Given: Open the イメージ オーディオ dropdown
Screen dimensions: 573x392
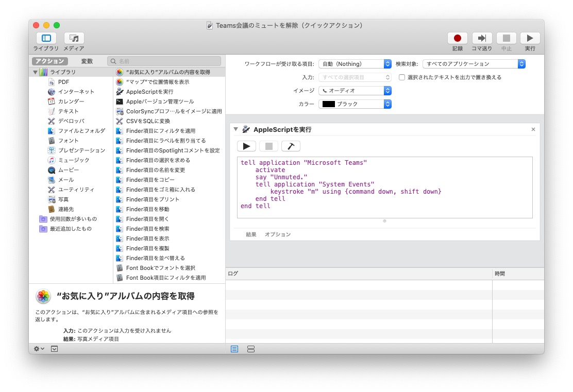Looking at the screenshot, I should [x=355, y=91].
